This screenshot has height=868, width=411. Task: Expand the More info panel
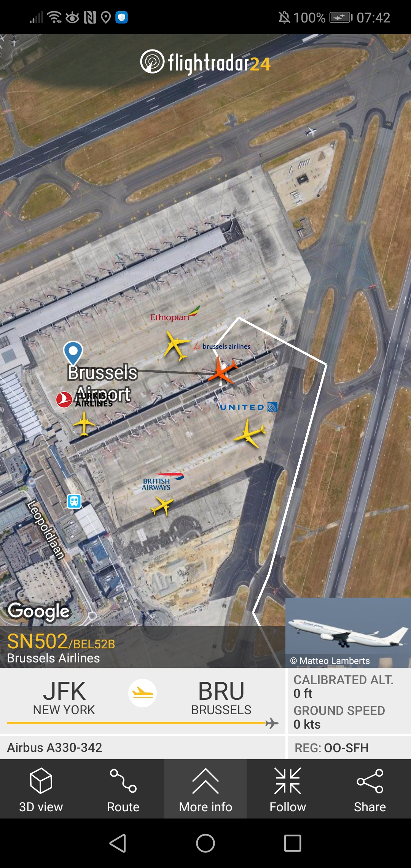[205, 789]
